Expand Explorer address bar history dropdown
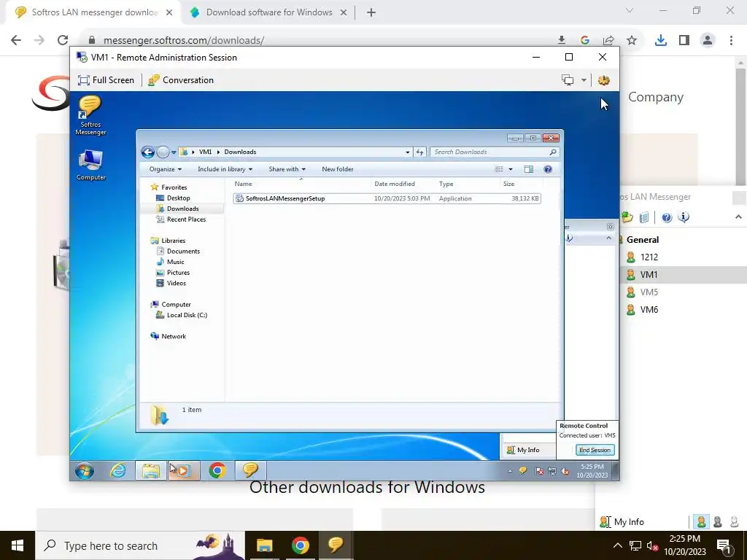The image size is (747, 560). 407,152
